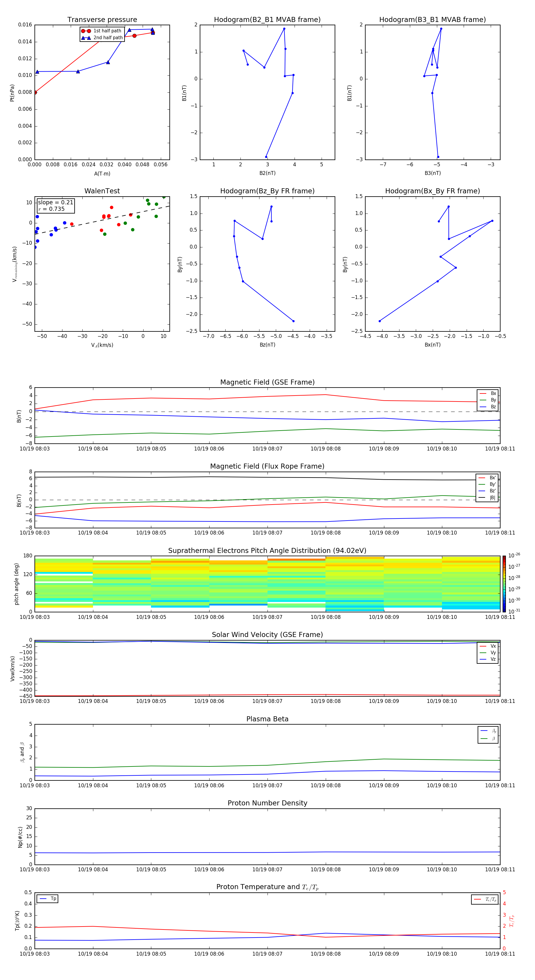Screen dimensions: 535x980
Task: Click the 'Hodogram(B3_B1 MVAB frame)' title
Action: pos(432,19)
